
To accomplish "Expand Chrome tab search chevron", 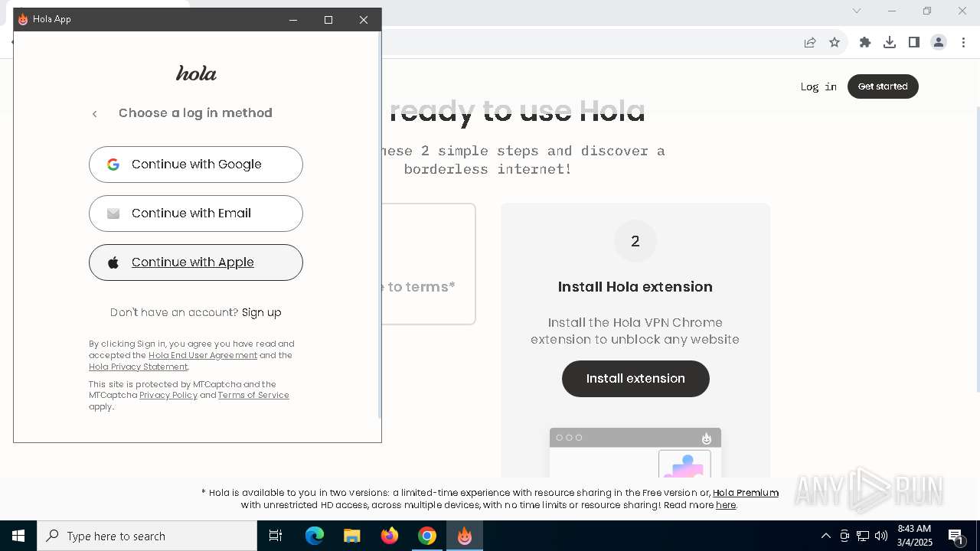I will (857, 11).
